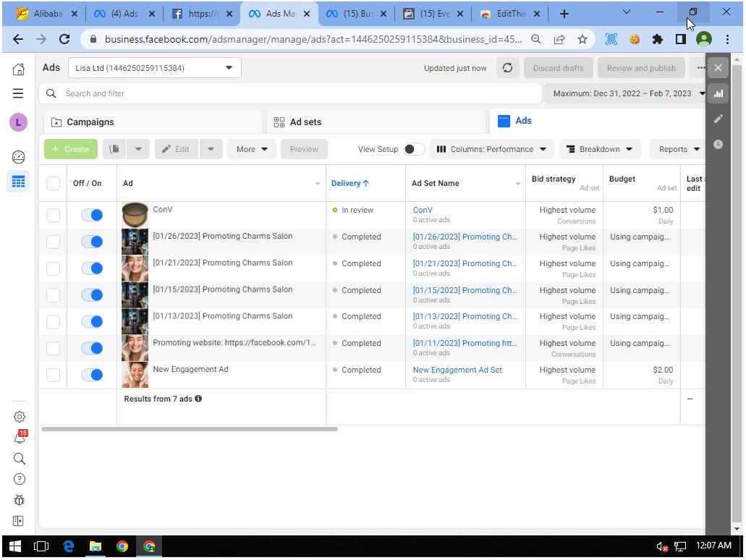Turn off the New Engagement Ad toggle
Image resolution: width=746 pixels, height=560 pixels.
pyautogui.click(x=92, y=375)
